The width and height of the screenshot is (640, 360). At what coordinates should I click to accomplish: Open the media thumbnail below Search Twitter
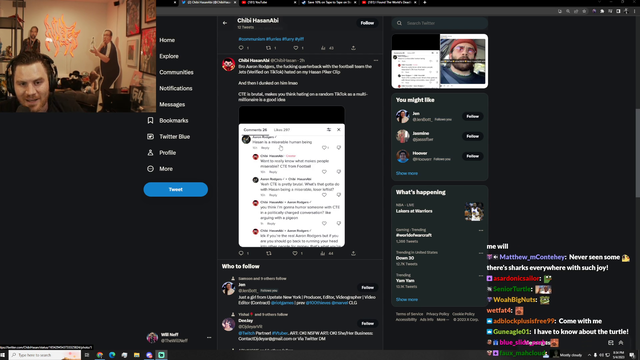(x=440, y=61)
